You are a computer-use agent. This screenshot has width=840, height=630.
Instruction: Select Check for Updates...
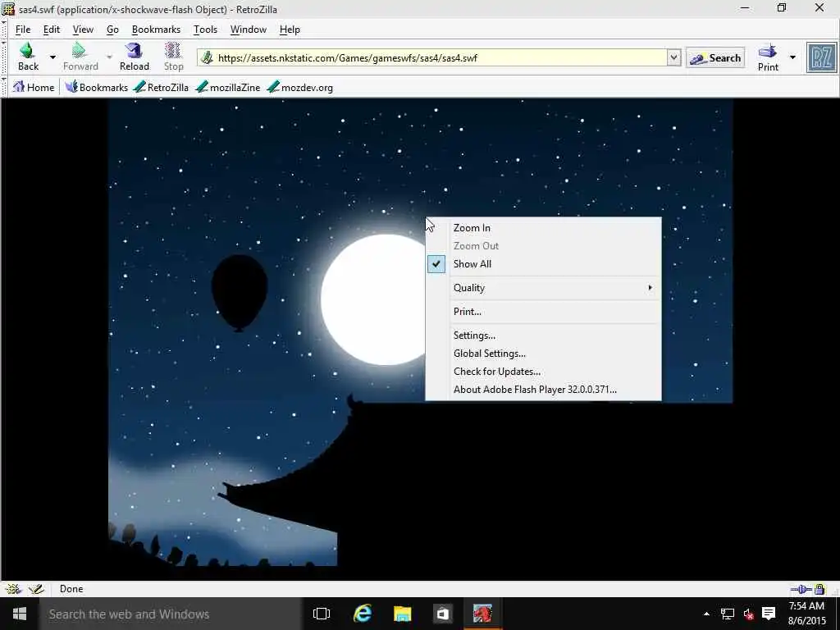tap(543, 372)
